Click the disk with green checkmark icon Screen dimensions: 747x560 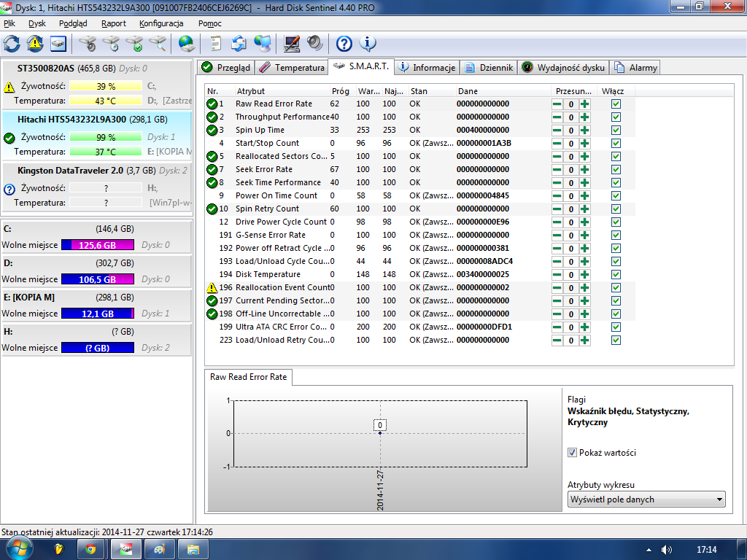coord(134,44)
